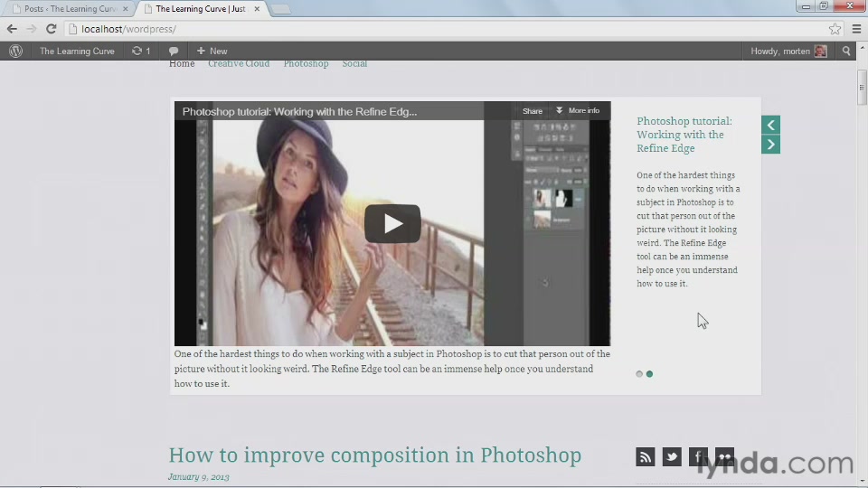The height and width of the screenshot is (488, 868).
Task: Expand More info on the video
Action: 578,110
